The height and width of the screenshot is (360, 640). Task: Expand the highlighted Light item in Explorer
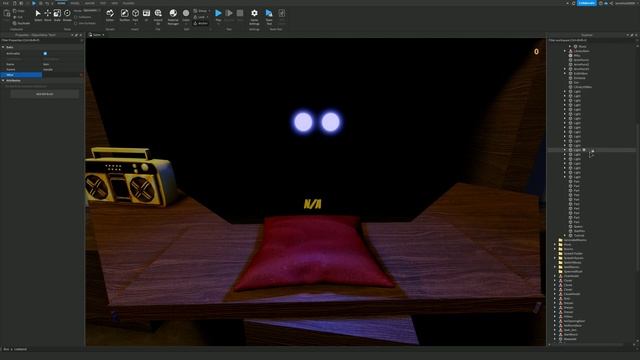[x=565, y=150]
